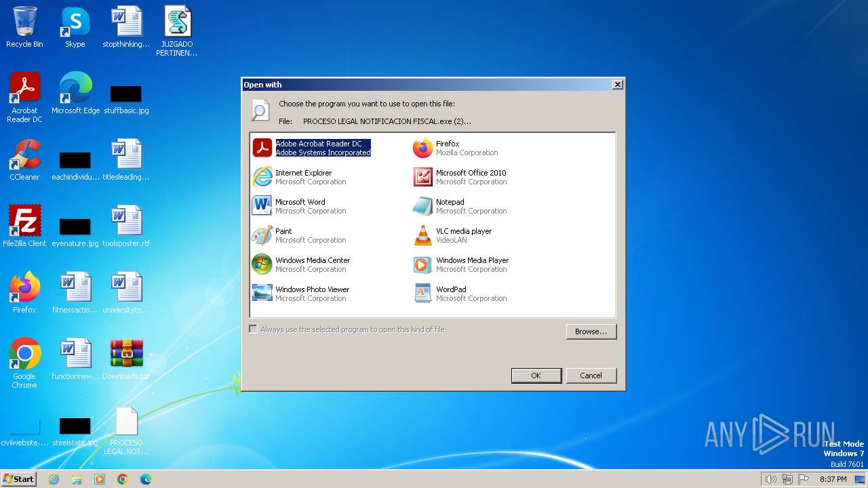868x488 pixels.
Task: Select Adobe Acrobat Reader DC program icon
Action: pos(262,148)
